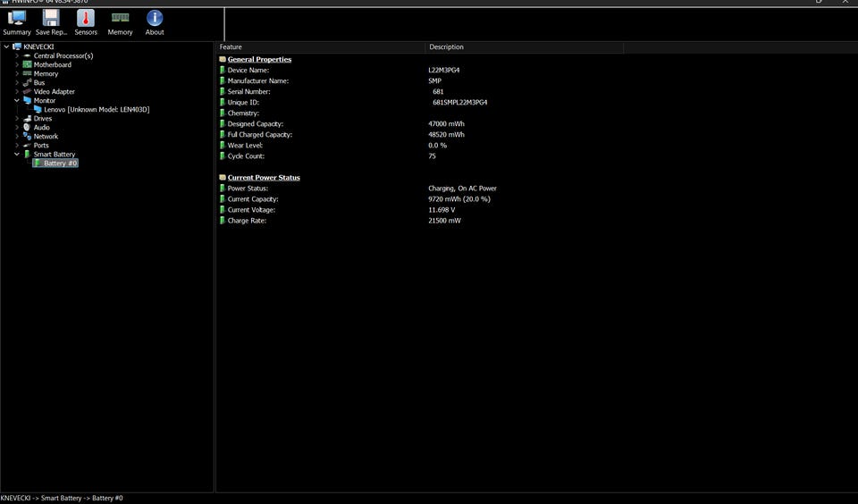Select the Designed Capacity row
The image size is (858, 504).
(x=256, y=123)
